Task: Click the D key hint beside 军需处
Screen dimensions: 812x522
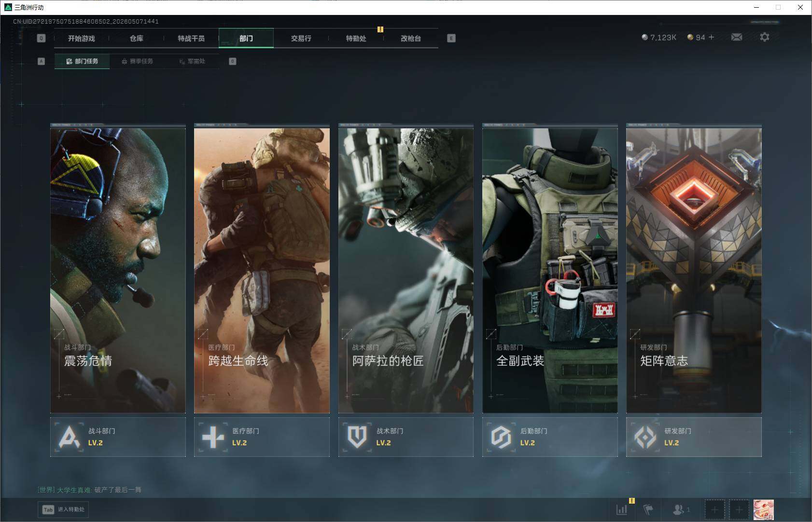Action: click(232, 61)
